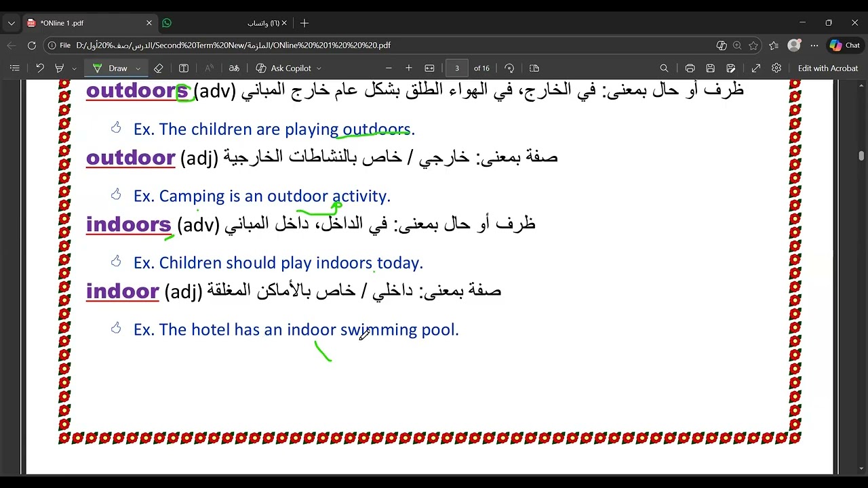Expand the highlight color options arrow

[x=74, y=68]
